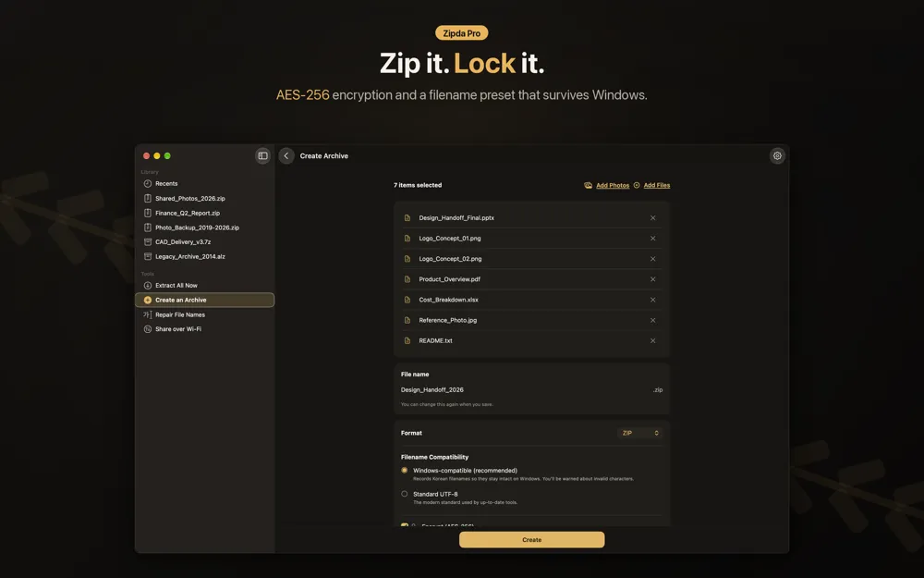Go back using the chevron button
Viewport: 924px width, 578px height.
(x=286, y=155)
